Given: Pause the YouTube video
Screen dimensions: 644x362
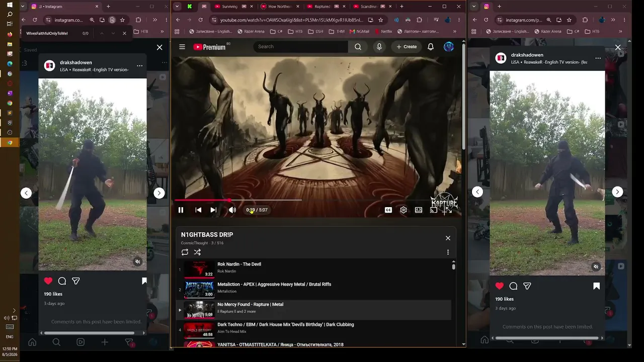Looking at the screenshot, I should tap(181, 210).
